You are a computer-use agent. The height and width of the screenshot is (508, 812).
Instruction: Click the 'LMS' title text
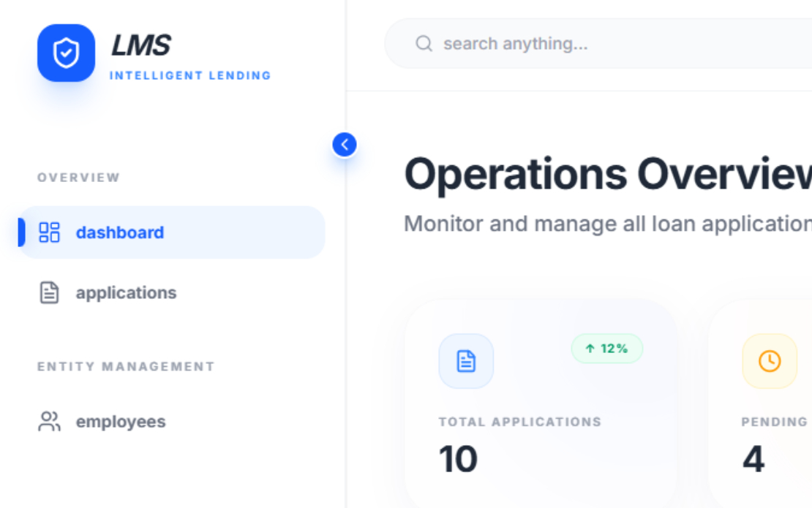tap(141, 45)
